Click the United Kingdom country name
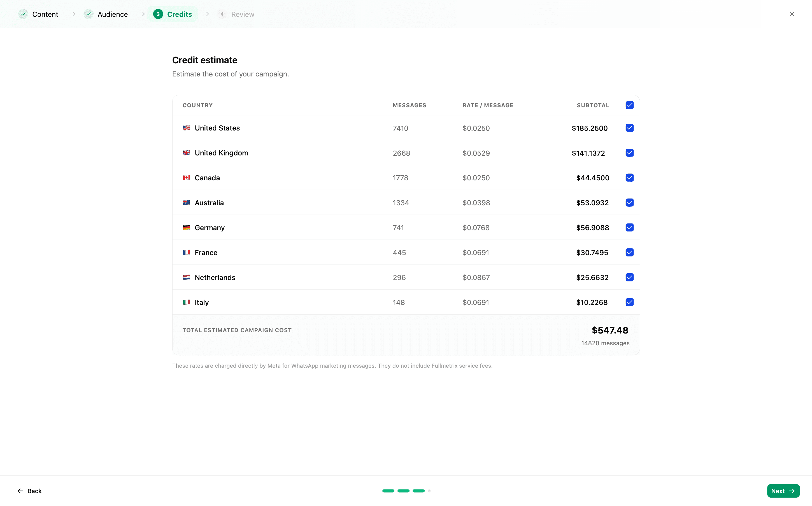The width and height of the screenshot is (812, 506). click(x=221, y=153)
